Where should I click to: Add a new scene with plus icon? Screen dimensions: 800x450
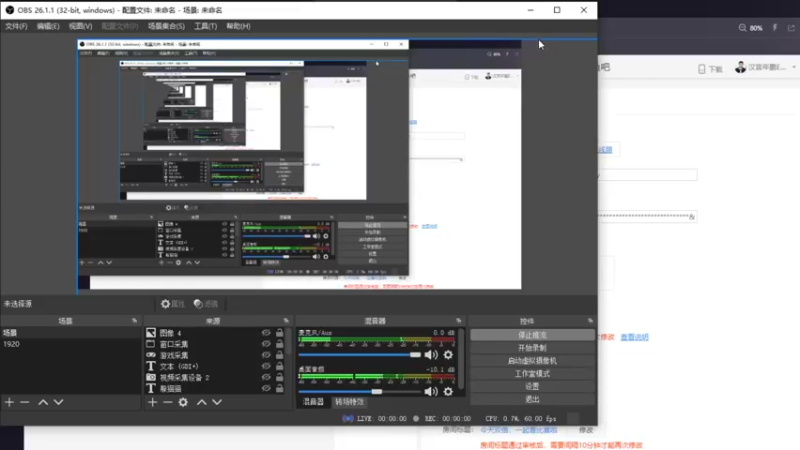point(9,403)
